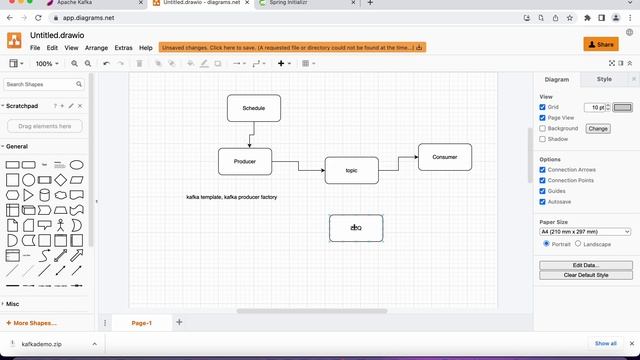This screenshot has width=640, height=360.
Task: Click the Search Shapes input field
Action: click(x=40, y=84)
